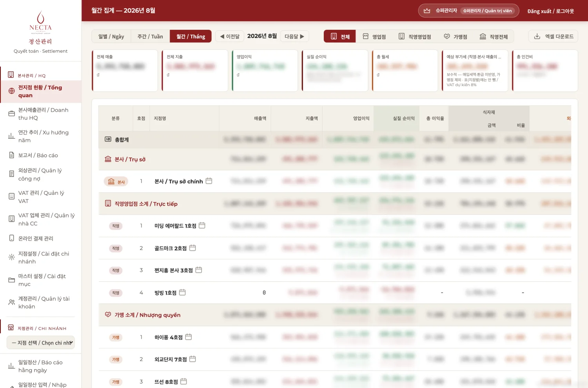This screenshot has height=388, width=588.
Task: Click 총합계 total row label
Action: point(122,140)
